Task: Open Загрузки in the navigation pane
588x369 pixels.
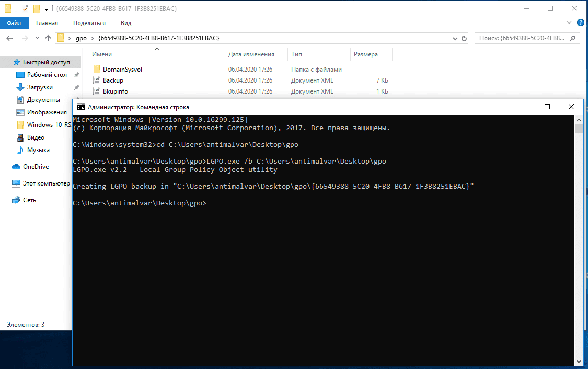Action: tap(40, 87)
